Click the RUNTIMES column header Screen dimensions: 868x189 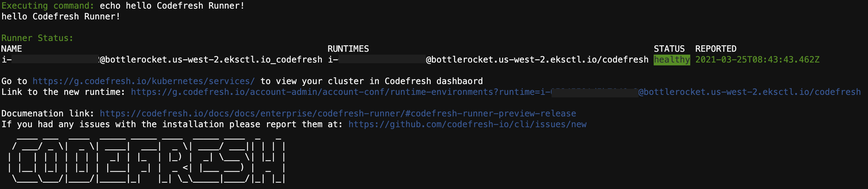[348, 49]
